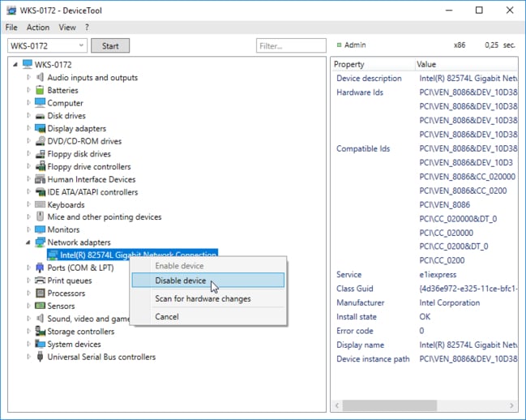Select the Storage controllers tree item
This screenshot has width=526, height=420.
coord(80,332)
